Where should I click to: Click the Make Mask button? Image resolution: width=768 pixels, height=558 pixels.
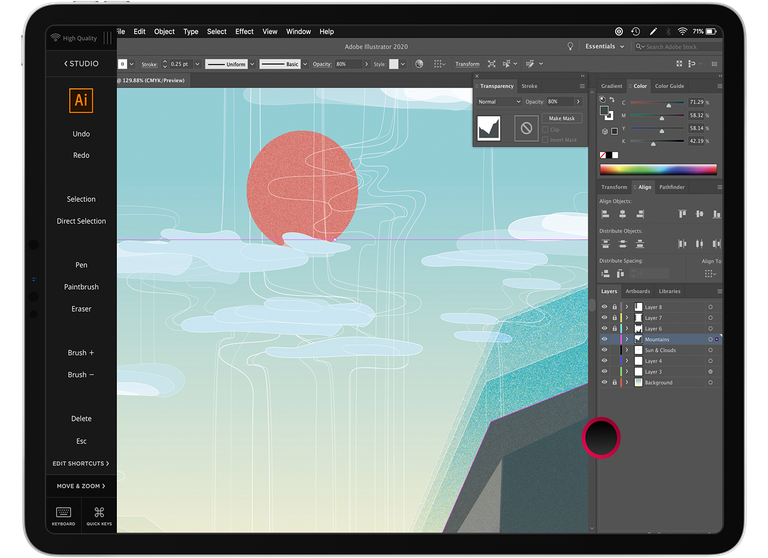pyautogui.click(x=561, y=118)
